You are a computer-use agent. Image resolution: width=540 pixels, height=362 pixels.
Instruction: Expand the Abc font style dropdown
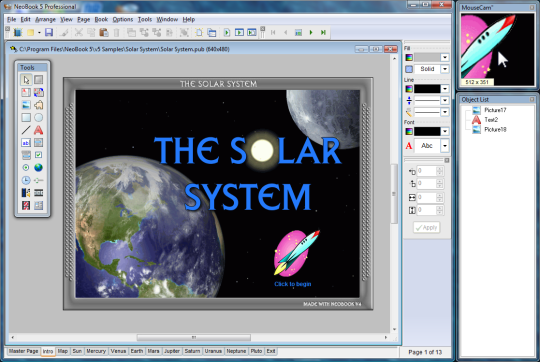coord(445,146)
